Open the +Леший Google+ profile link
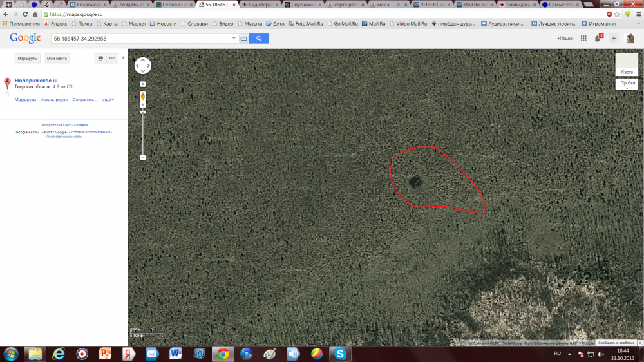Image resolution: width=644 pixels, height=362 pixels. pyautogui.click(x=565, y=39)
